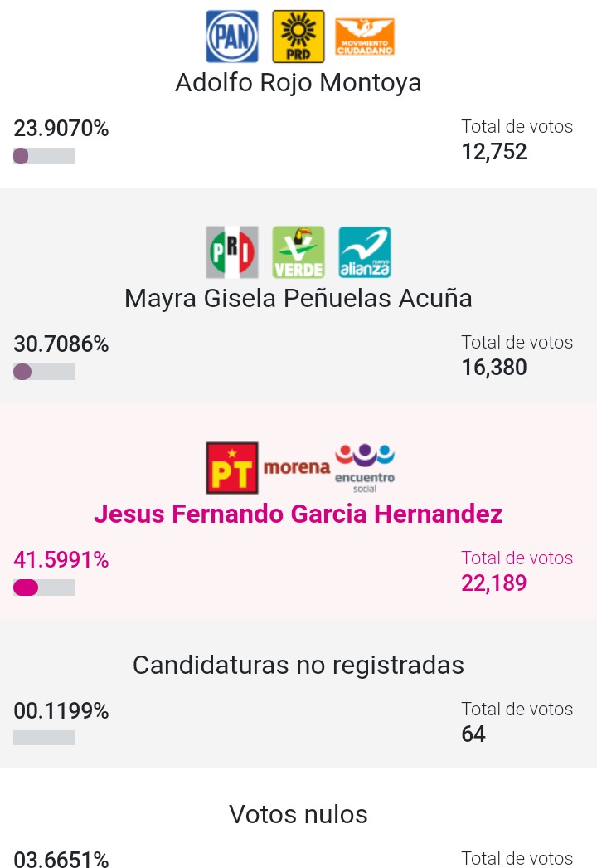Click the Morena party logo

pos(296,467)
